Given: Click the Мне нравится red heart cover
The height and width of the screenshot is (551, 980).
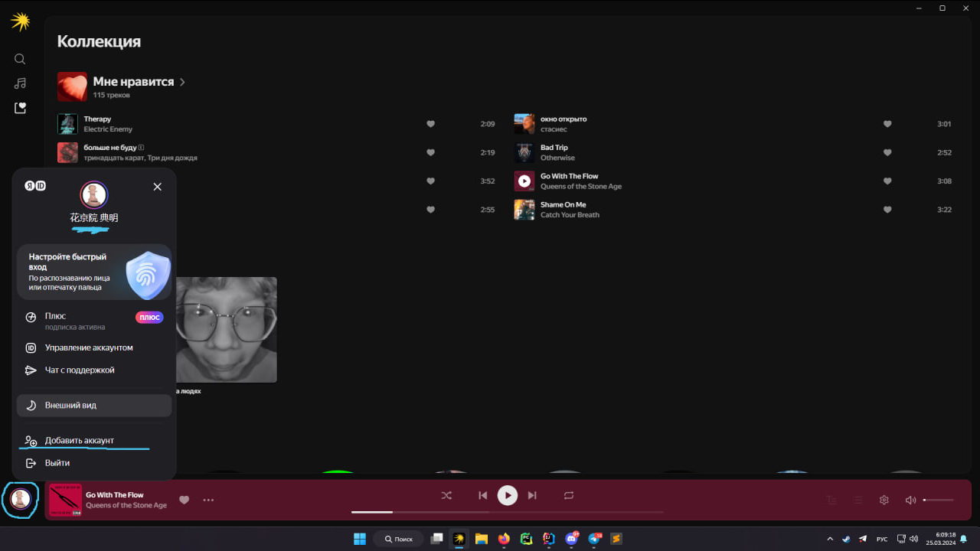Looking at the screenshot, I should (x=72, y=86).
